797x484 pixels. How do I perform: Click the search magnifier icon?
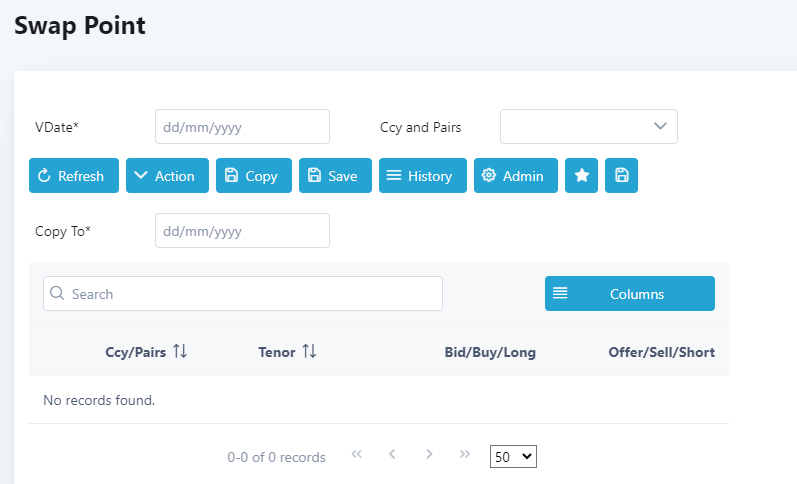57,293
